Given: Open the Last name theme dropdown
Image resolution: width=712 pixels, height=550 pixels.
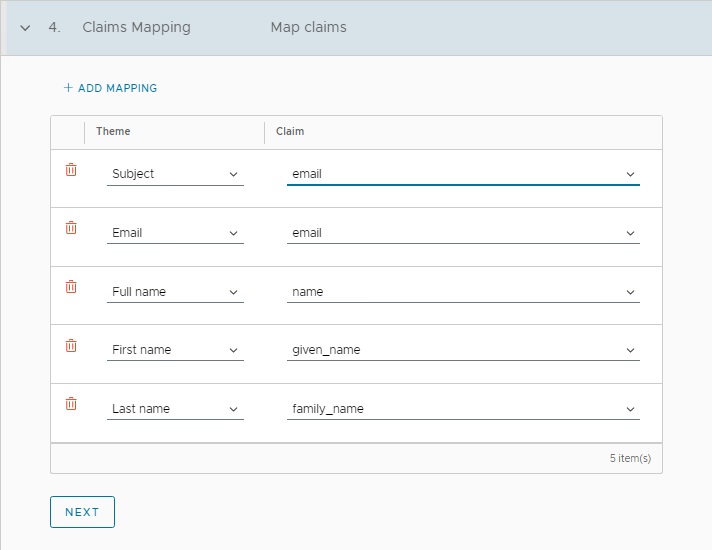Looking at the screenshot, I should pyautogui.click(x=175, y=409).
